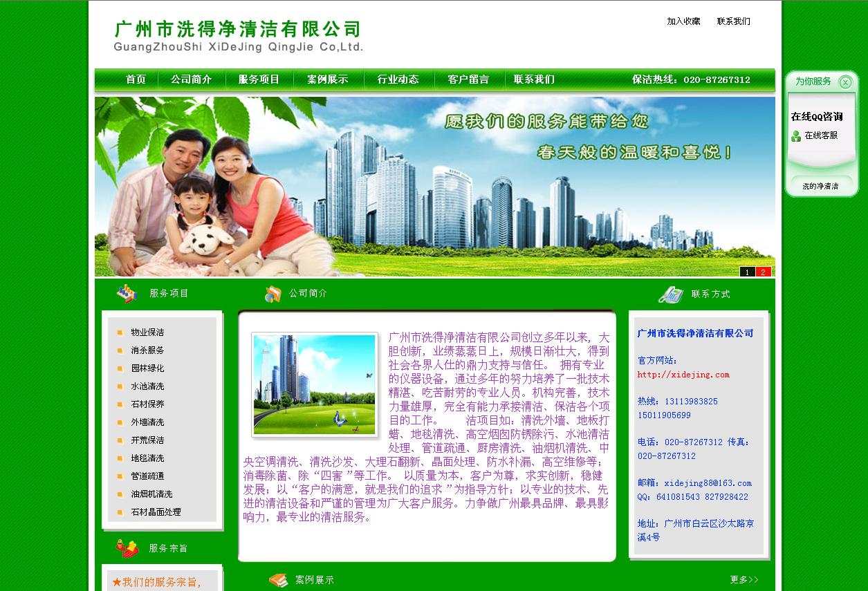The width and height of the screenshot is (868, 591).
Task: Open the 客户留言 navigation menu item
Action: 467,79
